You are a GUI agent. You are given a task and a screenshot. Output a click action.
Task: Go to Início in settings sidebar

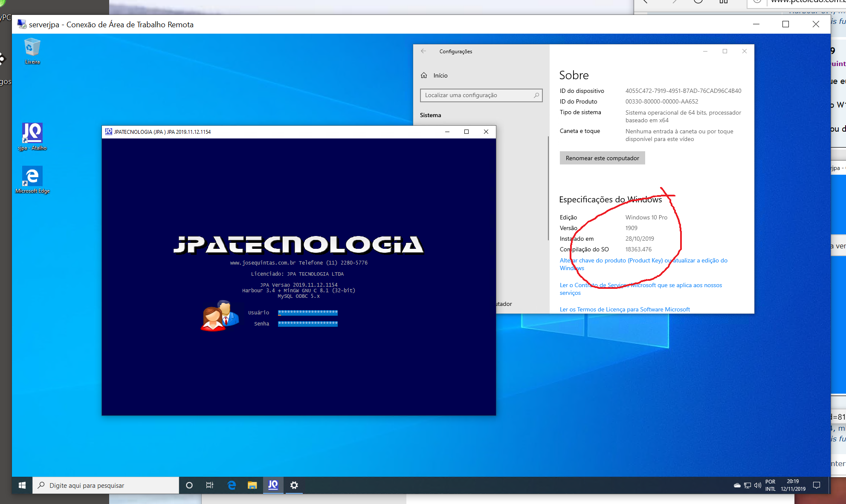(x=440, y=75)
